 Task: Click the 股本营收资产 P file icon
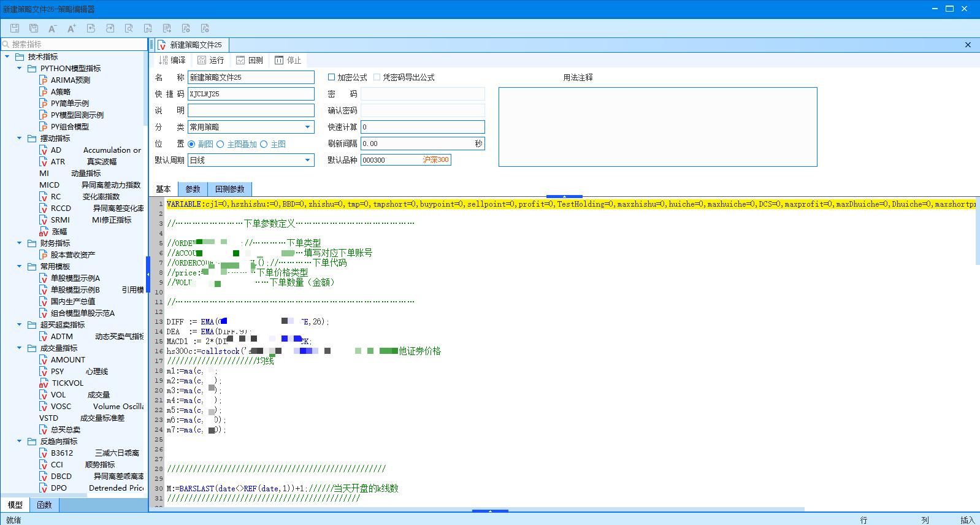click(x=44, y=255)
